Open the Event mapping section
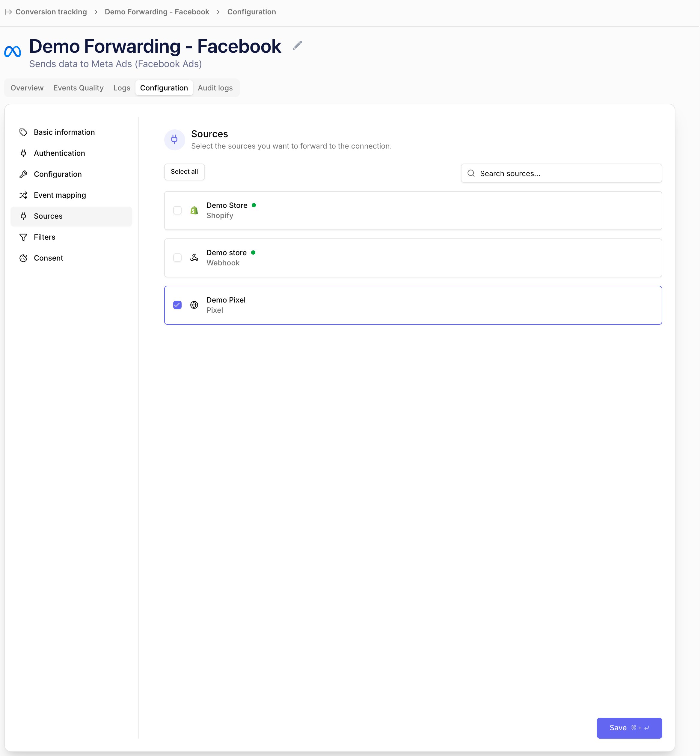This screenshot has width=700, height=756. coord(71,195)
